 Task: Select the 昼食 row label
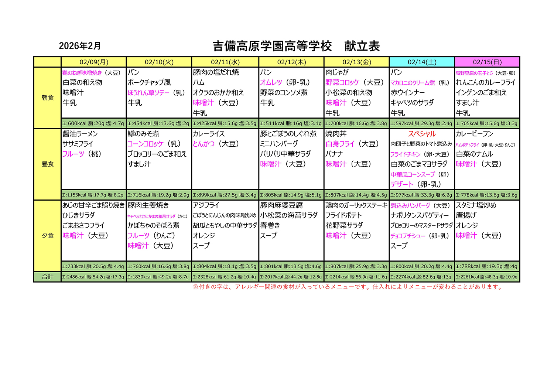48,164
